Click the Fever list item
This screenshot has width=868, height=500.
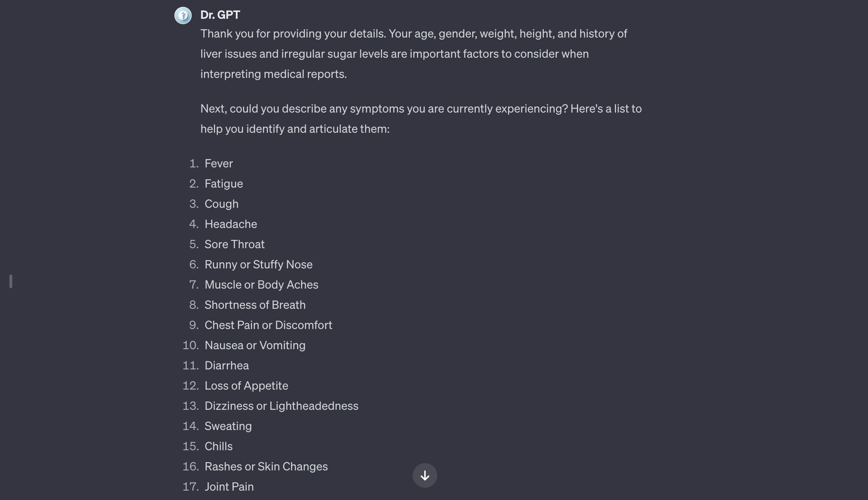(x=218, y=163)
